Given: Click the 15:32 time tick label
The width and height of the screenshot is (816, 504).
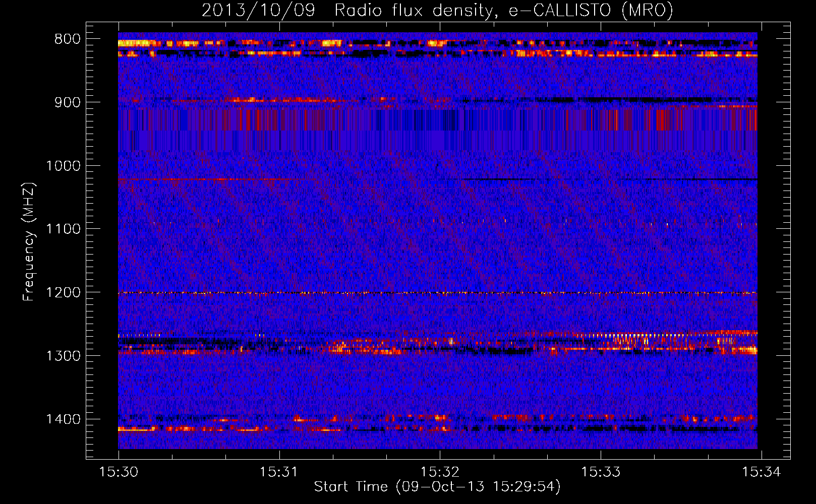Looking at the screenshot, I should [x=440, y=472].
